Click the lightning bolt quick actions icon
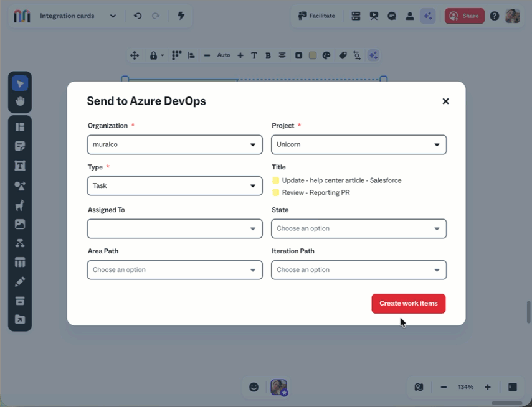 click(181, 16)
